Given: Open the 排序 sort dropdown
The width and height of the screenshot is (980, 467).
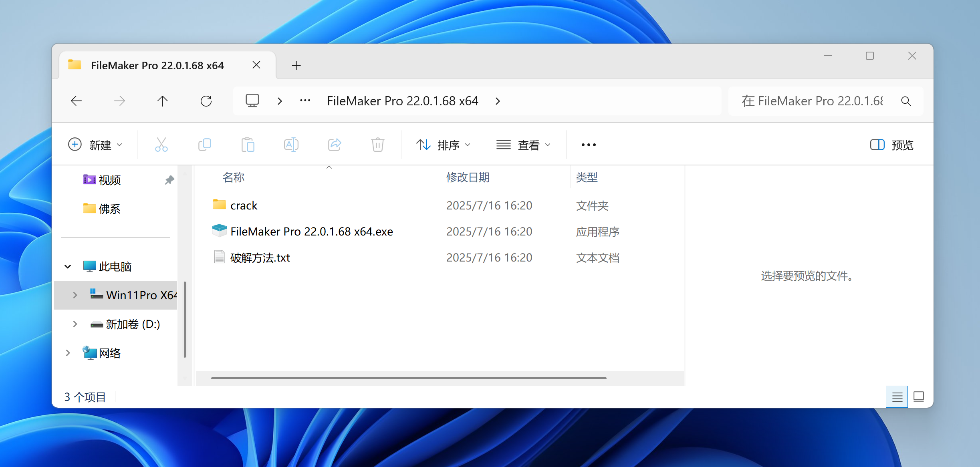Looking at the screenshot, I should click(443, 145).
